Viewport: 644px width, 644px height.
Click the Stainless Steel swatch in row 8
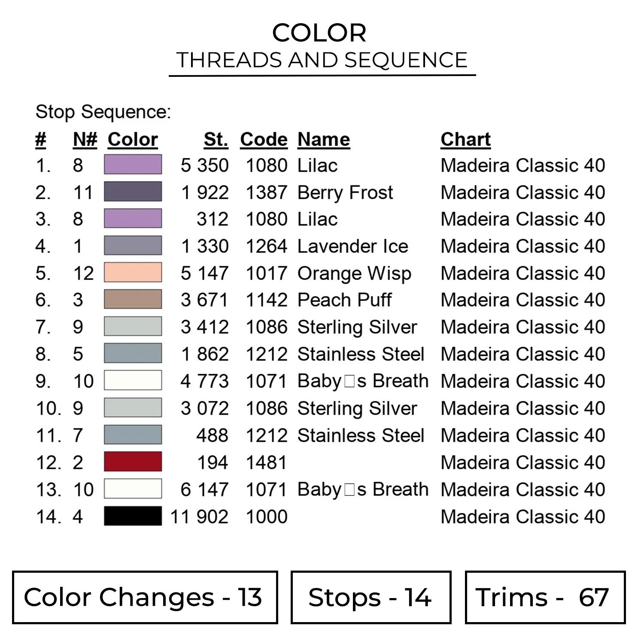(x=133, y=354)
